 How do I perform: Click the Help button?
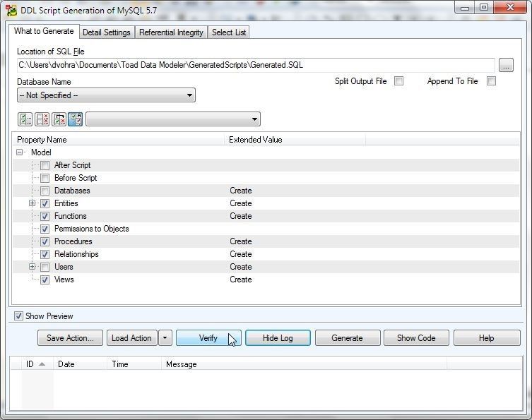pyautogui.click(x=487, y=338)
